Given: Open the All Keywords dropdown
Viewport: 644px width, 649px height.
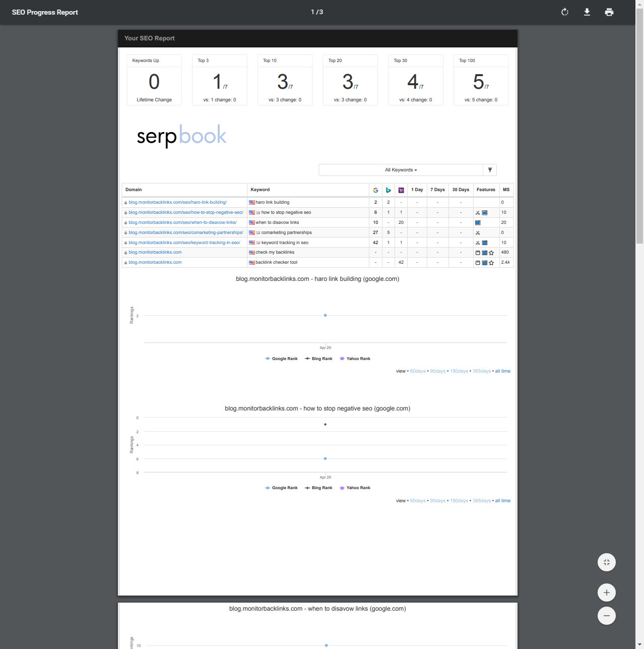Looking at the screenshot, I should (x=401, y=170).
